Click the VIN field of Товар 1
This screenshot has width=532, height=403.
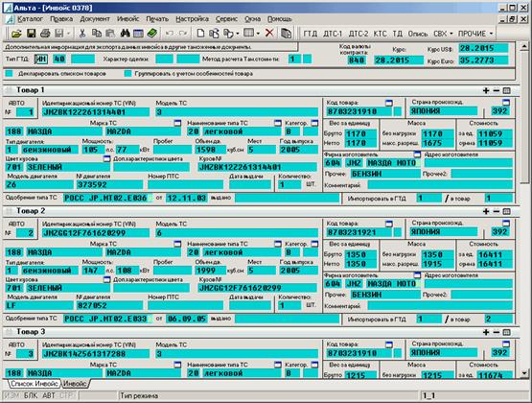click(x=96, y=112)
